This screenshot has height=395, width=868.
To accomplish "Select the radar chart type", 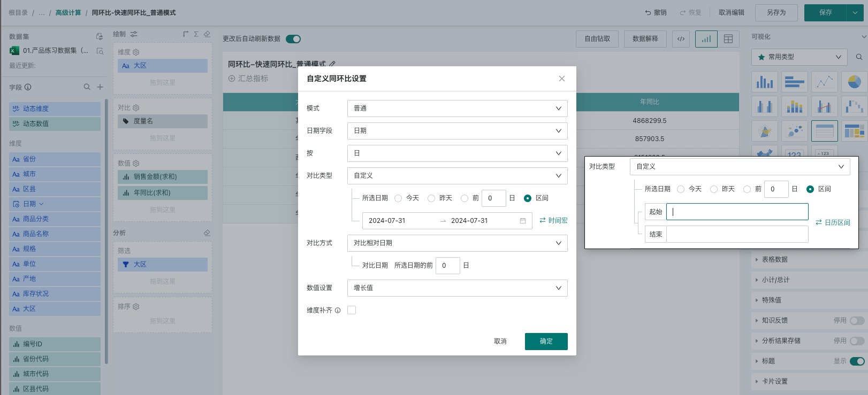I will (765, 131).
